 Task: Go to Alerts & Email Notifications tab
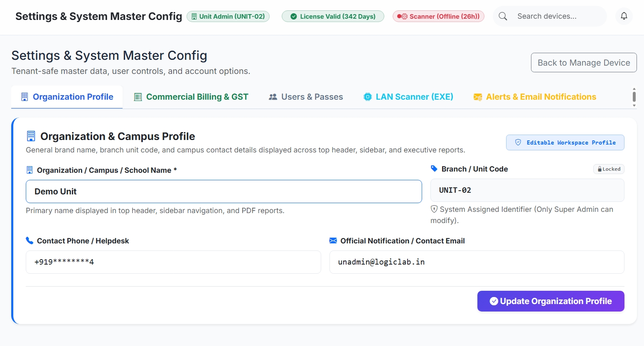coord(535,97)
